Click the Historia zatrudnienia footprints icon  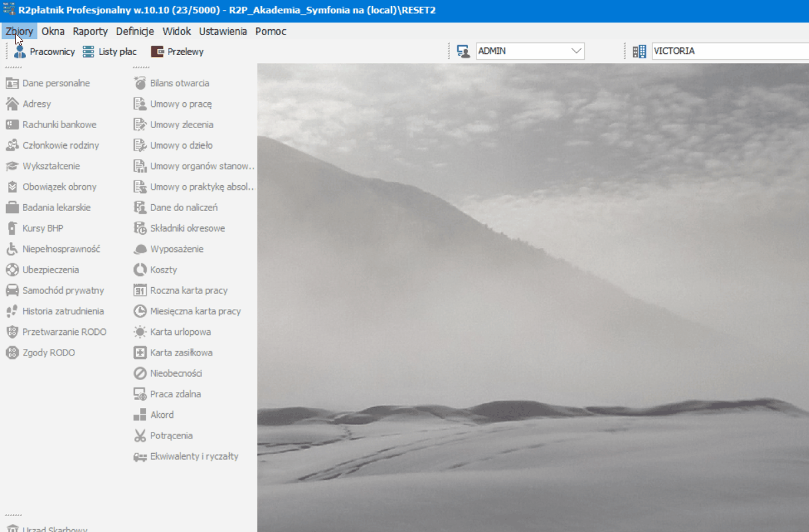12,311
